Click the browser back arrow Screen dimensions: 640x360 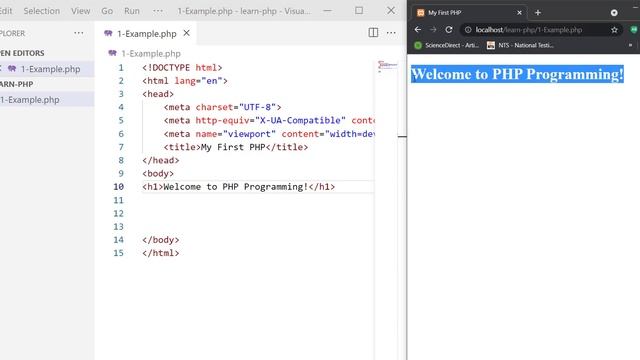(x=418, y=29)
